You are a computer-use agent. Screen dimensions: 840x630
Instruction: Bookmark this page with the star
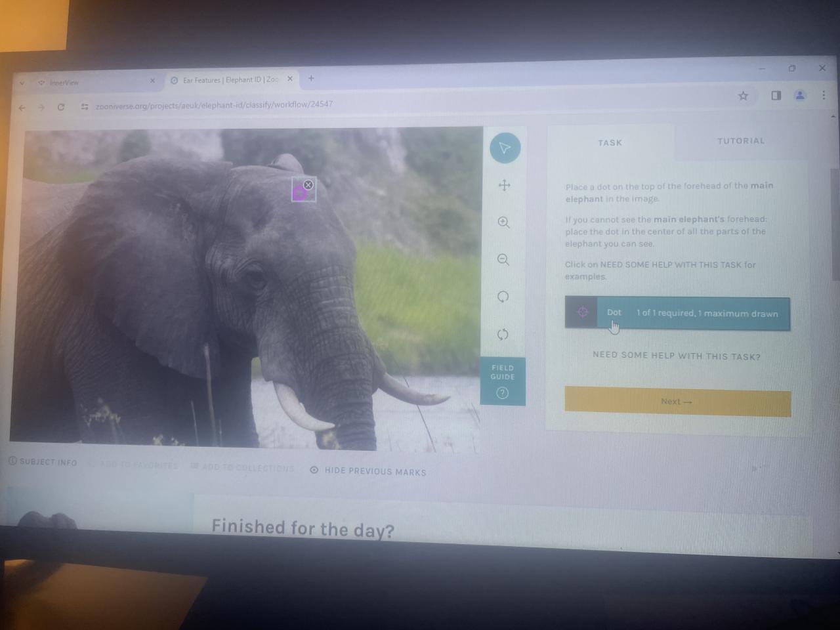(743, 96)
